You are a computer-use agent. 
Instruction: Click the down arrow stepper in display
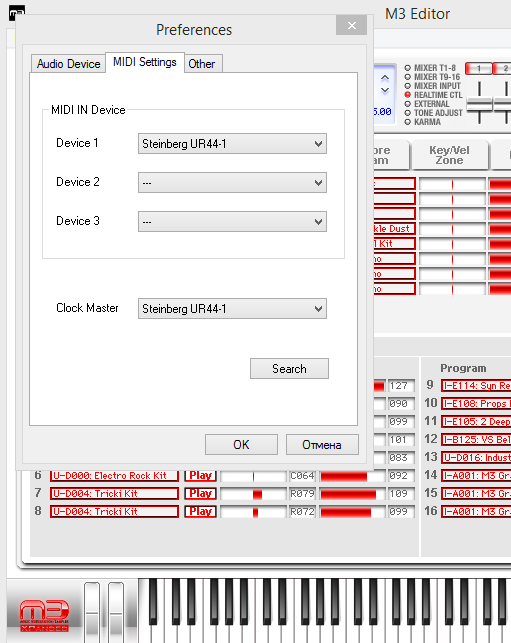(x=385, y=90)
